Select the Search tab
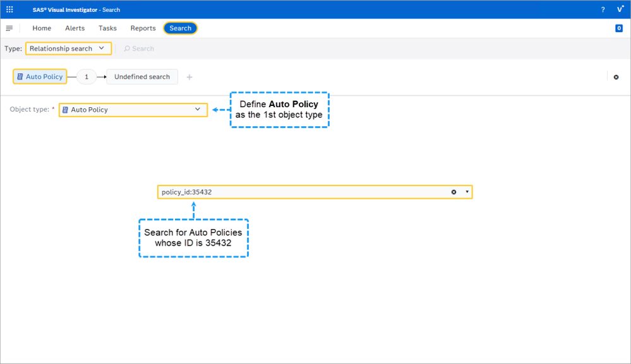Image resolution: width=631 pixels, height=364 pixels. (x=180, y=28)
